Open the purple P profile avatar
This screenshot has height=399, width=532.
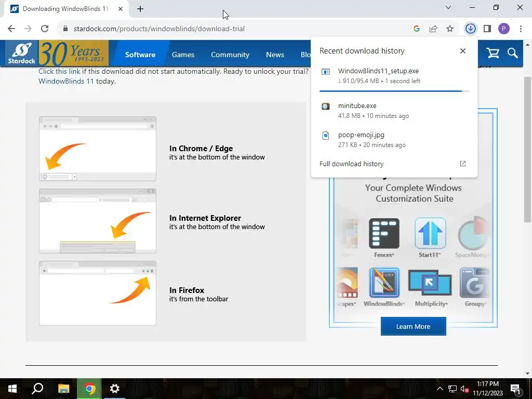tap(504, 29)
